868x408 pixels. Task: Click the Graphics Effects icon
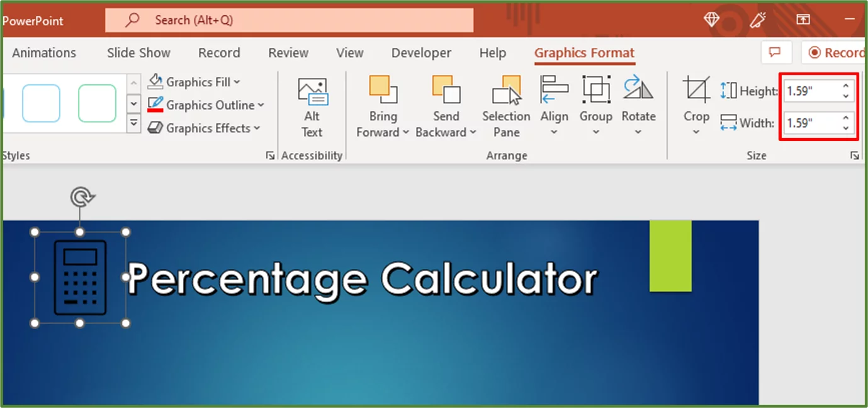pyautogui.click(x=155, y=128)
